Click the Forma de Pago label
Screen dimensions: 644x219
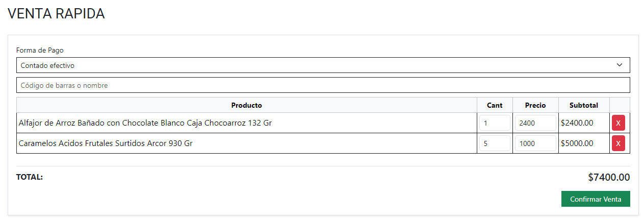(40, 50)
